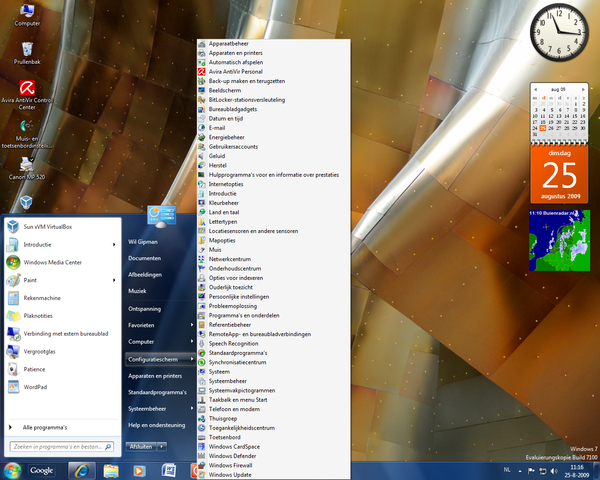Viewport: 600px width, 480px height.
Task: Select Windows Defender entry
Action: coord(274,456)
